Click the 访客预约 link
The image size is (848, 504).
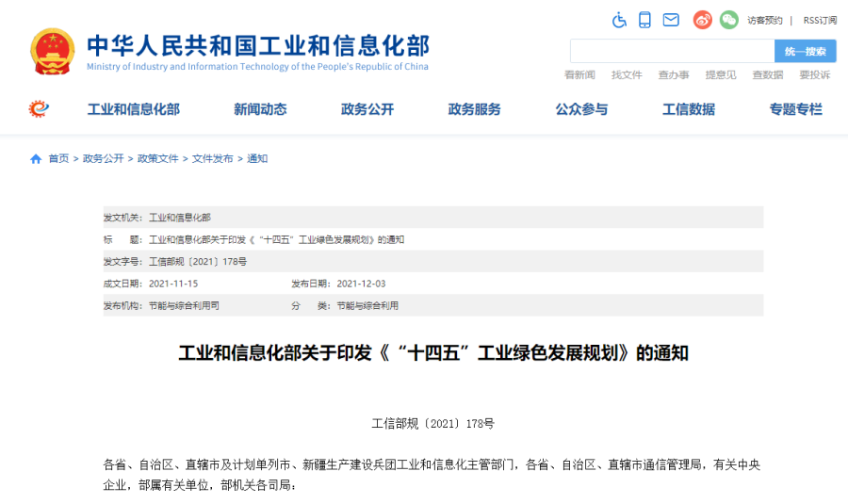[x=765, y=21]
